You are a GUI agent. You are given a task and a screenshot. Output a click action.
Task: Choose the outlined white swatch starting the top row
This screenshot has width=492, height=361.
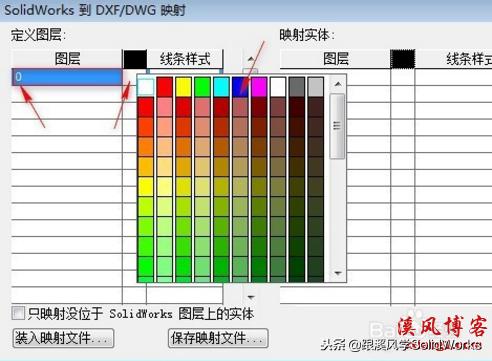(x=146, y=87)
